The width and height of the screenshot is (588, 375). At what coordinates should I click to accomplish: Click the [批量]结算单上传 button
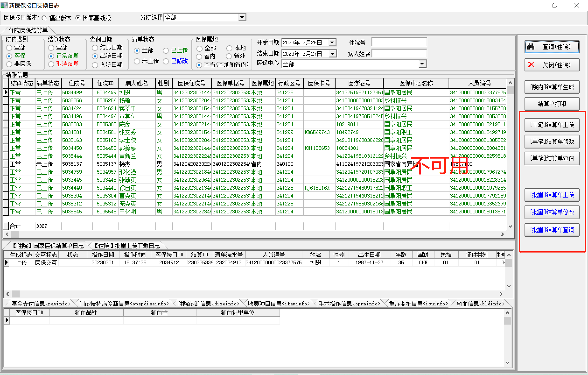(x=552, y=195)
